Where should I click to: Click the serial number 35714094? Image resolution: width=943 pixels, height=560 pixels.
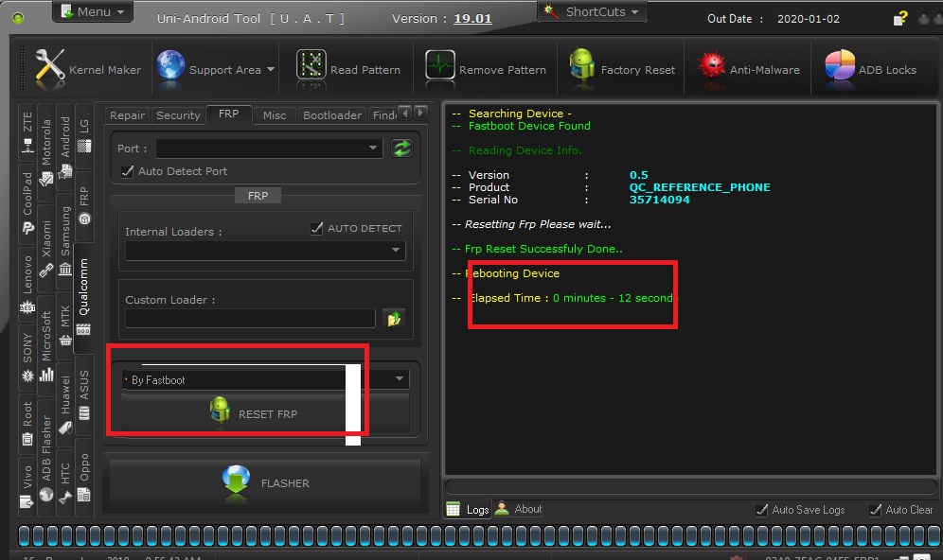659,200
